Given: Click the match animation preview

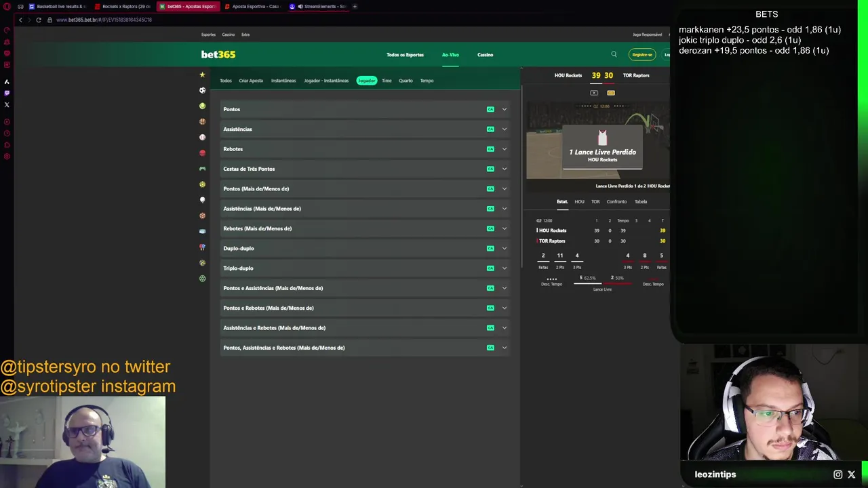Looking at the screenshot, I should point(598,141).
